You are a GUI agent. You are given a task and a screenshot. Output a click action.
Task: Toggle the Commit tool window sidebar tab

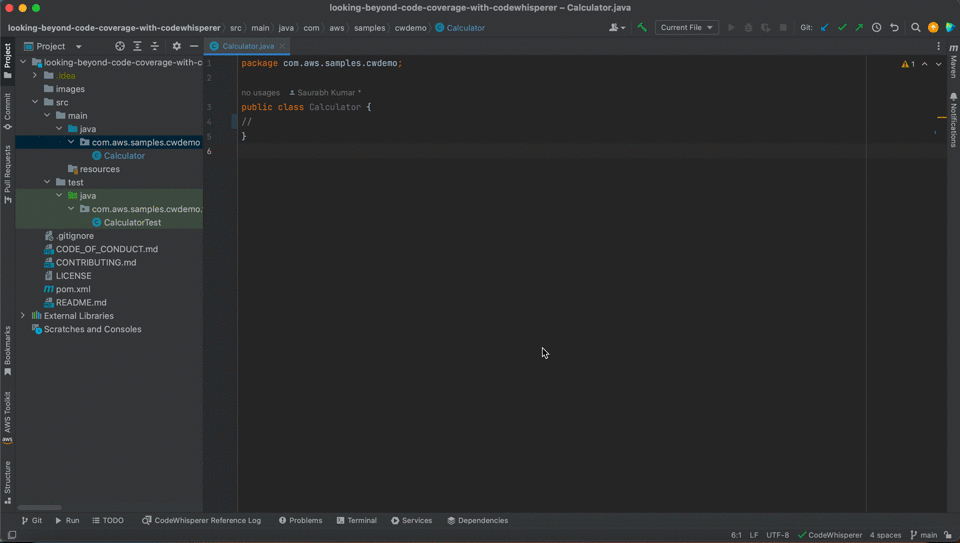click(x=7, y=111)
